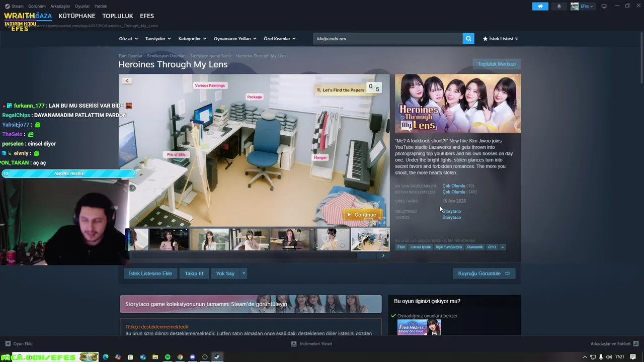Screen dimensions: 644x362
Task: Open the EFES profile tab
Action: pyautogui.click(x=147, y=16)
